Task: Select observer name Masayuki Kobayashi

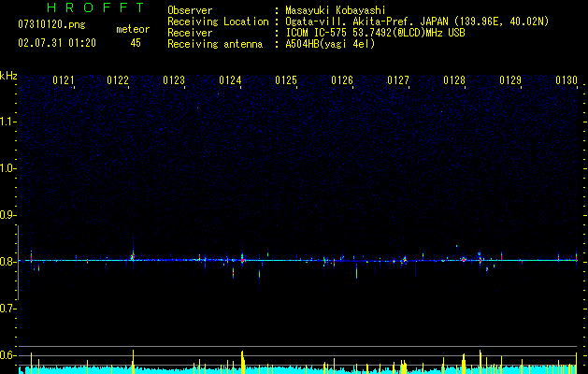Action: point(336,10)
